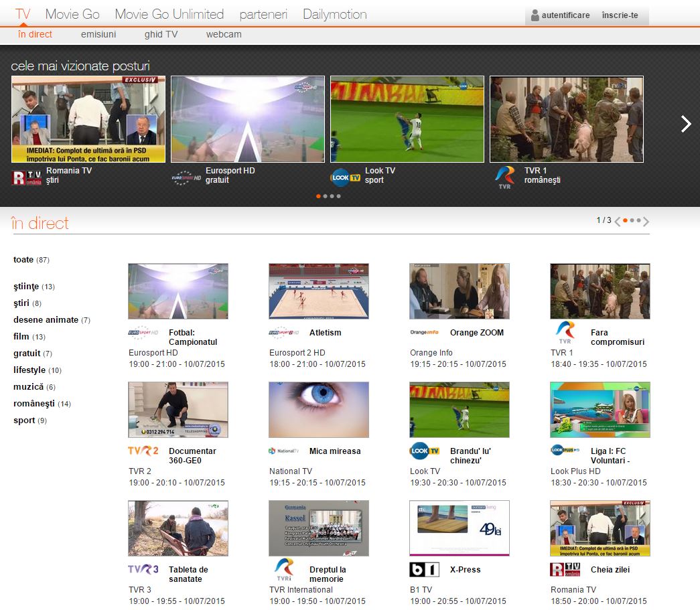Click TVR logo next to Fara compromisuri

click(565, 332)
